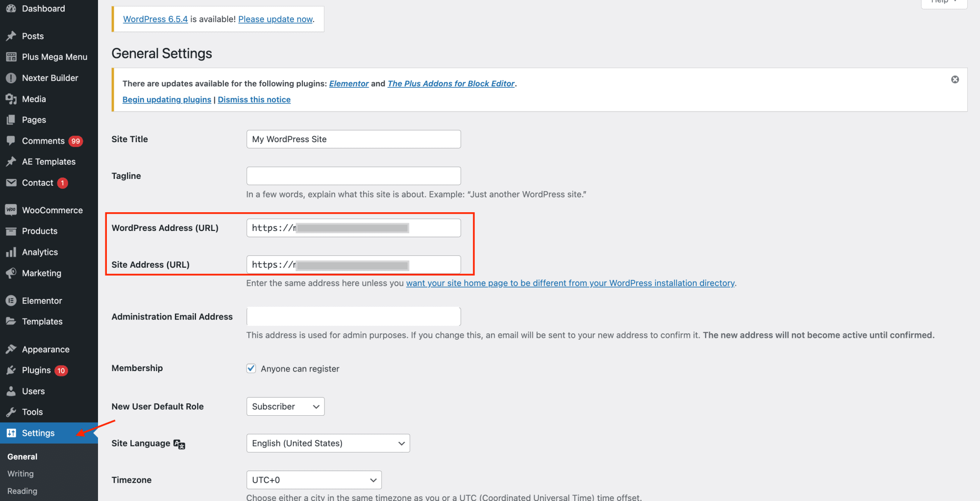Image resolution: width=980 pixels, height=501 pixels.
Task: Click the Please update now link
Action: click(x=275, y=19)
